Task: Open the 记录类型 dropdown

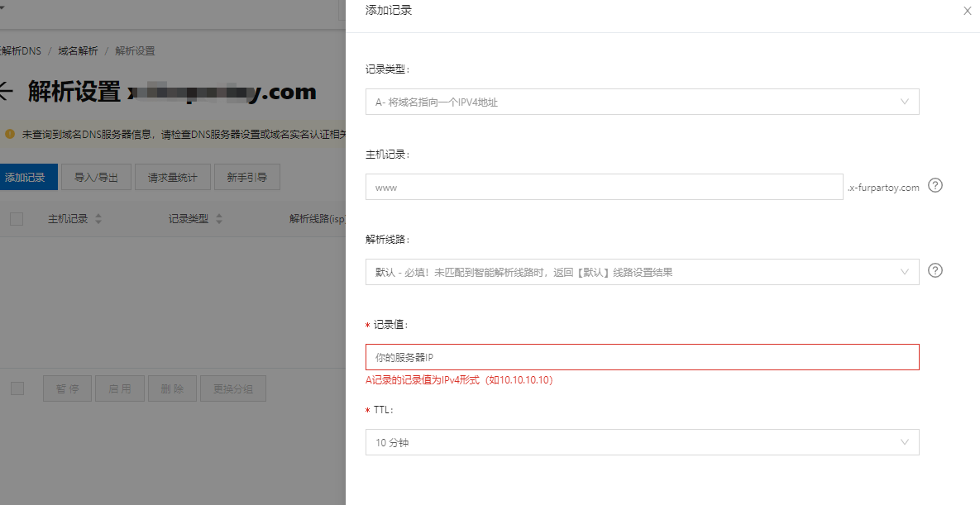Action: coord(642,102)
